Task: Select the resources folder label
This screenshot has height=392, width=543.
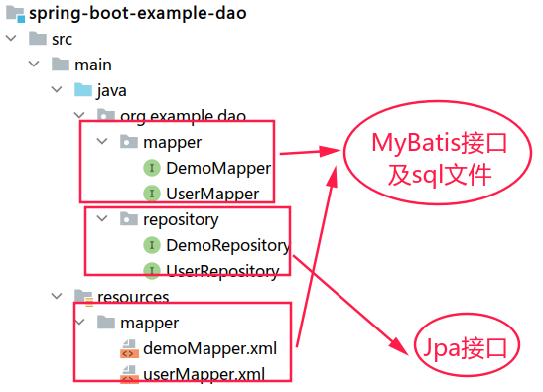Action: [133, 297]
